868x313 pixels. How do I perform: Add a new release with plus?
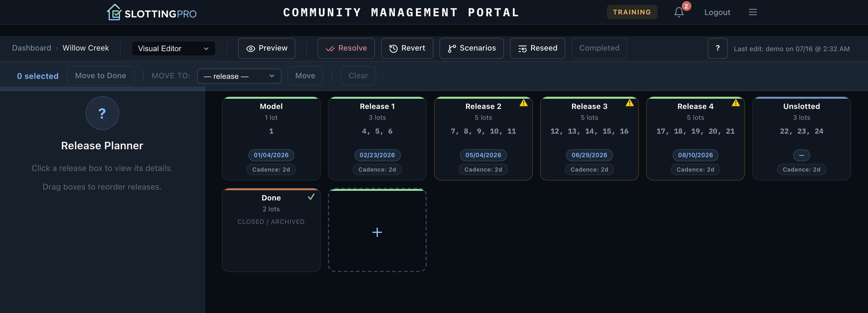tap(377, 232)
